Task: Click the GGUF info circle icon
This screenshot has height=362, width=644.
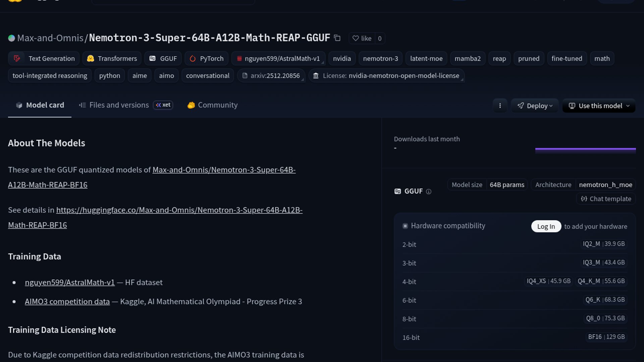Action: [x=428, y=191]
